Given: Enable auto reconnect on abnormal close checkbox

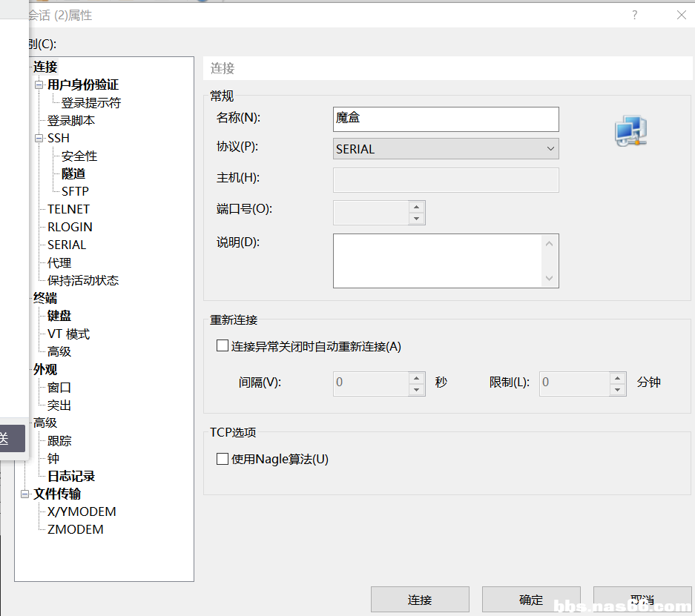Looking at the screenshot, I should coord(223,345).
